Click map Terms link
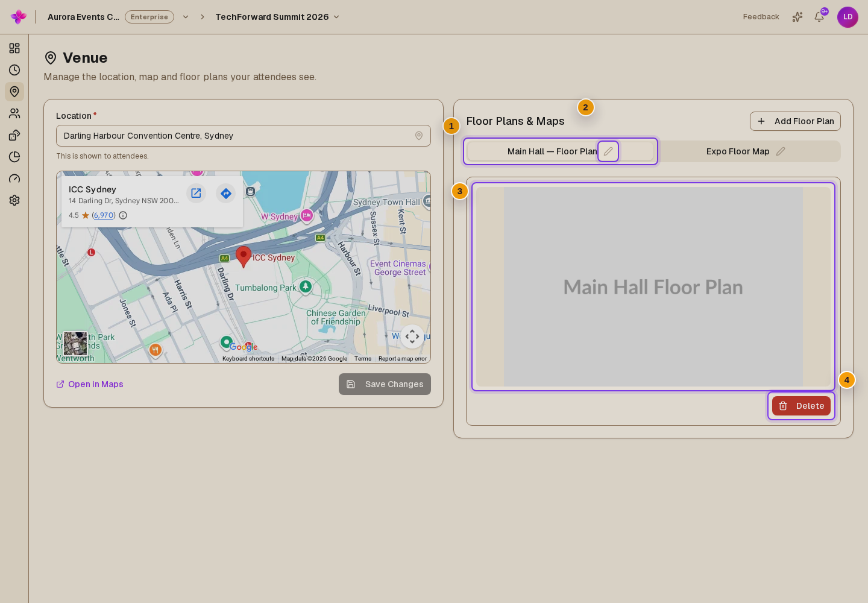Screen dimensions: 868x603 tap(363, 359)
